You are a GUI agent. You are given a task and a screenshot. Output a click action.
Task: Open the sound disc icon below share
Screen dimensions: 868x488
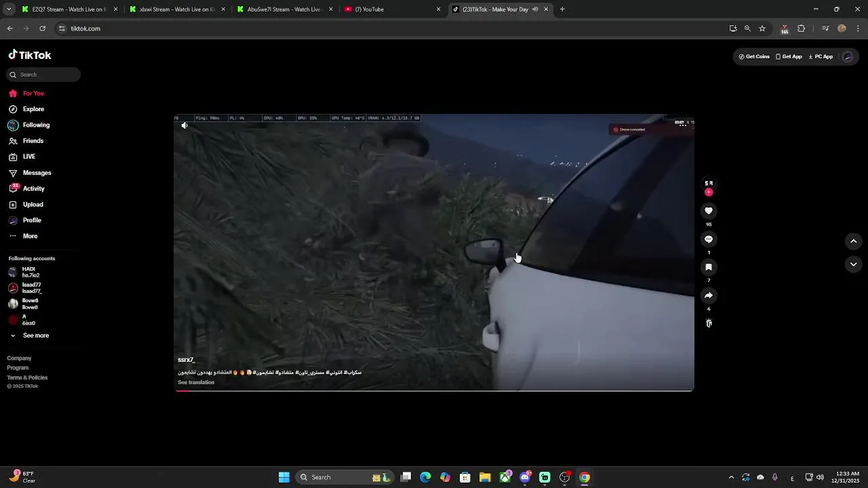coord(709,324)
